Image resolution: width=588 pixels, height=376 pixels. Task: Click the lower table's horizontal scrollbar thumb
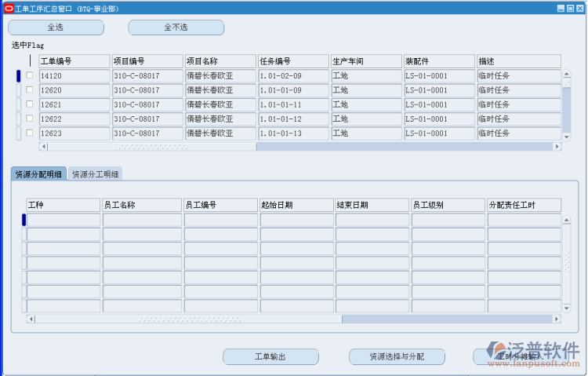tap(188, 319)
